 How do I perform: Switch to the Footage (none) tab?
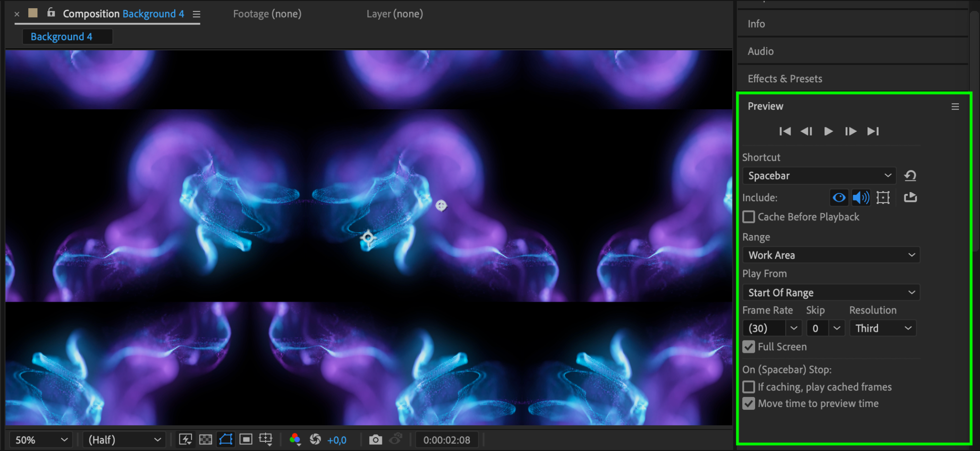(x=267, y=14)
